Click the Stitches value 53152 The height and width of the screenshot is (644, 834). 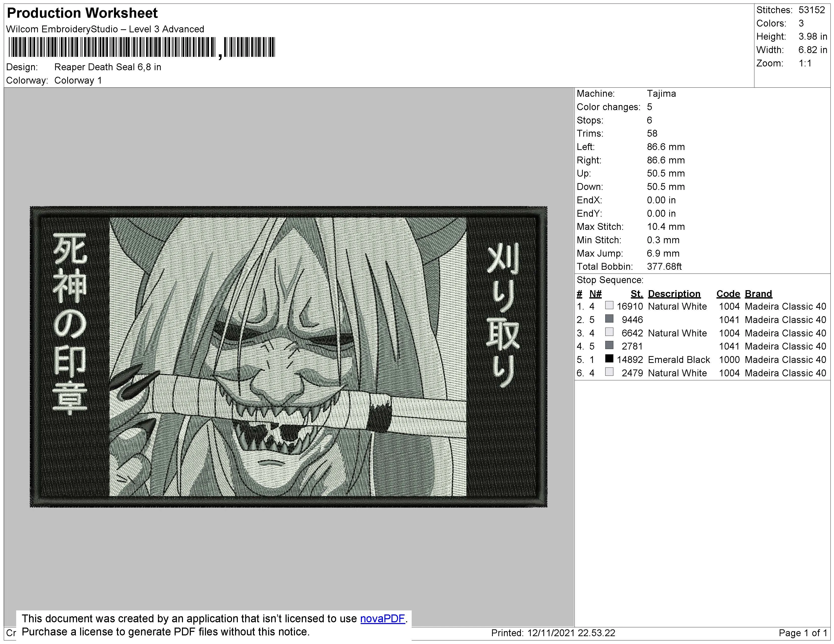coord(812,10)
